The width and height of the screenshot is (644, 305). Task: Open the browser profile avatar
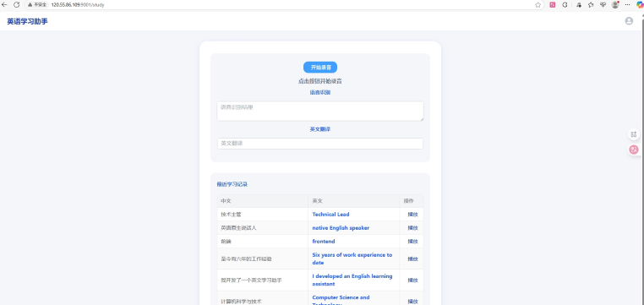click(x=615, y=5)
